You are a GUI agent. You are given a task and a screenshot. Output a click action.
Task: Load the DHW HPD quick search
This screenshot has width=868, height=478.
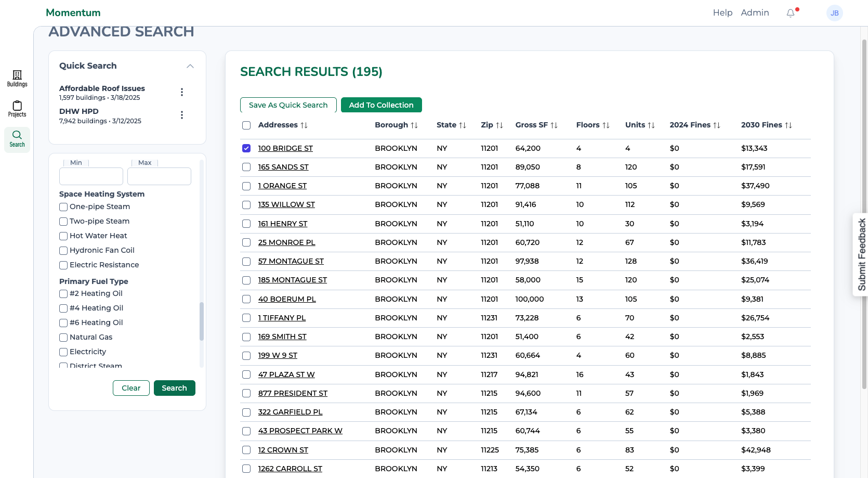click(79, 111)
